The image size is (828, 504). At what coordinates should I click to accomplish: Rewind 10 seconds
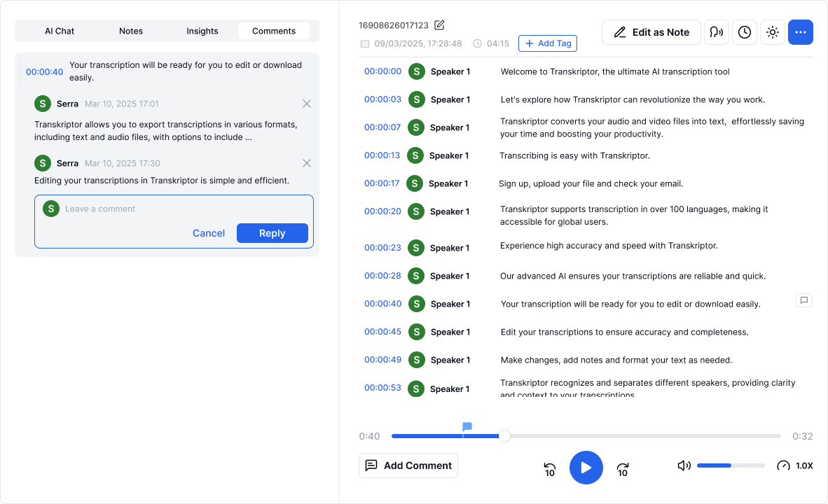coord(550,468)
